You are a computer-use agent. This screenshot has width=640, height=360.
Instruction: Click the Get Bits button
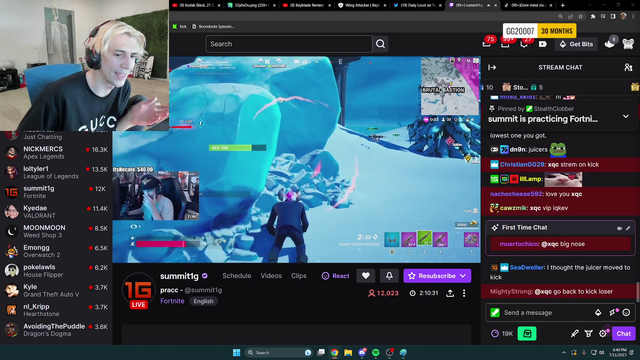pyautogui.click(x=576, y=44)
